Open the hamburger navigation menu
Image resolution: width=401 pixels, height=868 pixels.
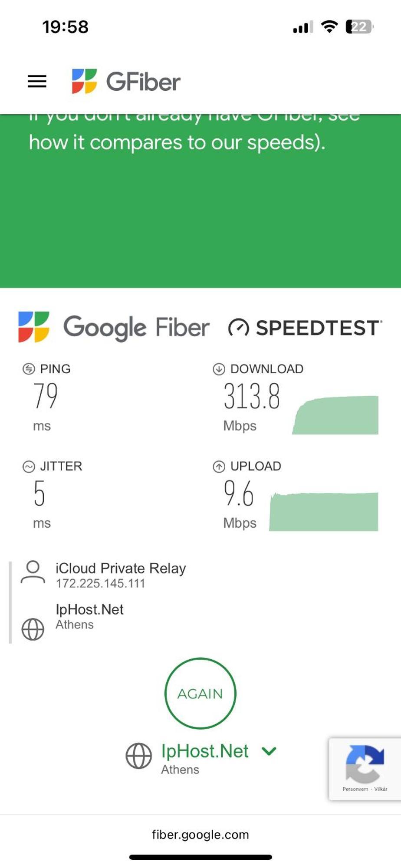tap(37, 81)
